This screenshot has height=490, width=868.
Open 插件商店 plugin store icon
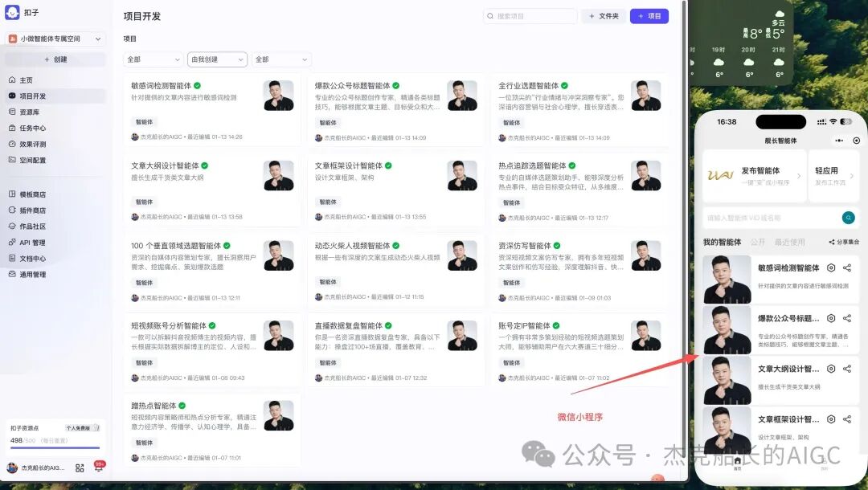click(x=12, y=210)
